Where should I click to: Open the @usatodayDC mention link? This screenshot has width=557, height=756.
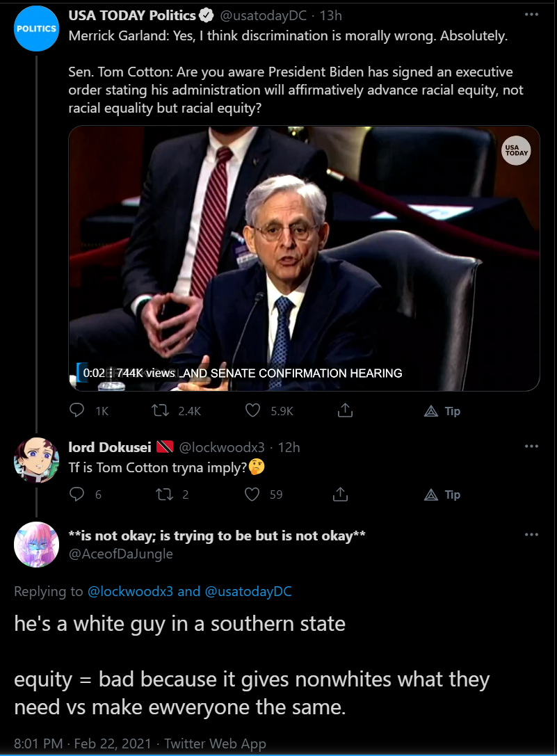pyautogui.click(x=248, y=591)
